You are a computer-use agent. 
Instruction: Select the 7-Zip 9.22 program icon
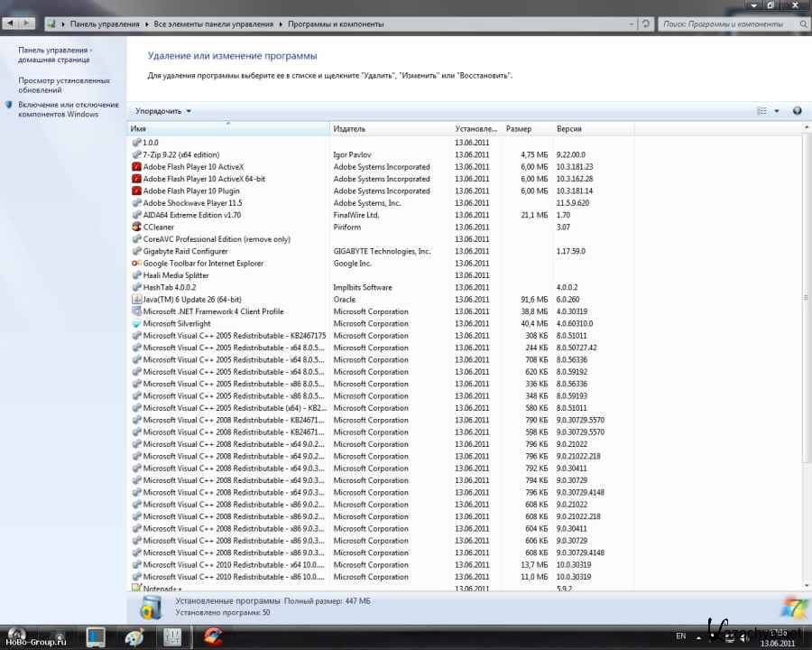click(136, 155)
